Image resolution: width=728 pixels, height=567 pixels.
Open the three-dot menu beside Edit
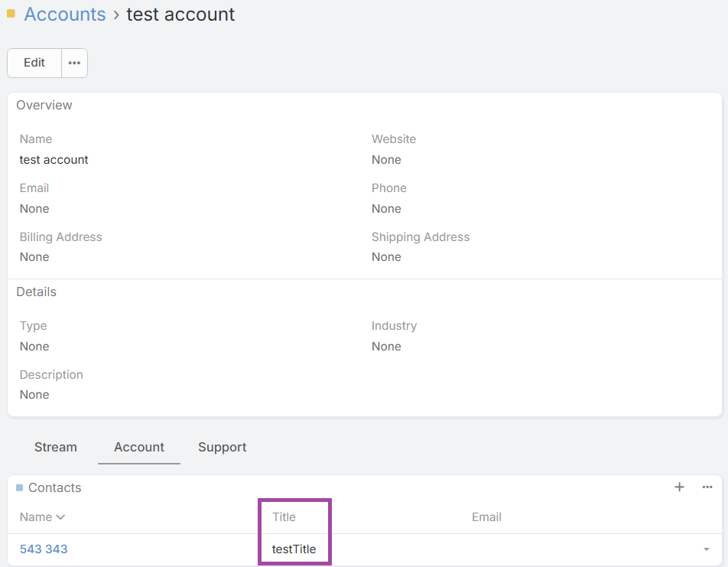pos(74,63)
